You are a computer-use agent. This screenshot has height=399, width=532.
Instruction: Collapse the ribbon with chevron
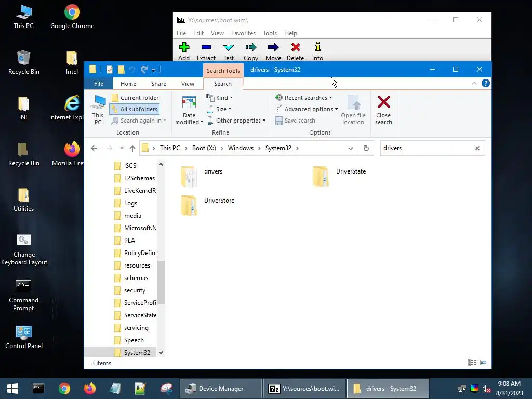click(x=474, y=84)
